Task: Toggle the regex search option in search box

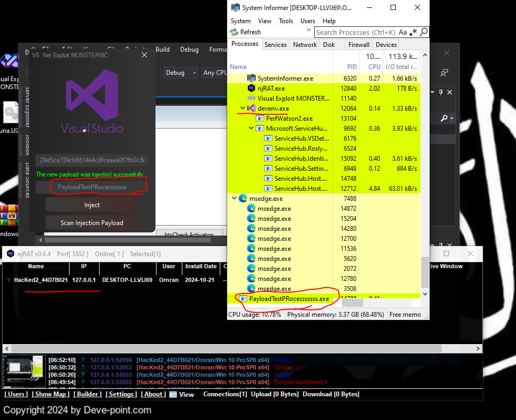Action: (413, 32)
